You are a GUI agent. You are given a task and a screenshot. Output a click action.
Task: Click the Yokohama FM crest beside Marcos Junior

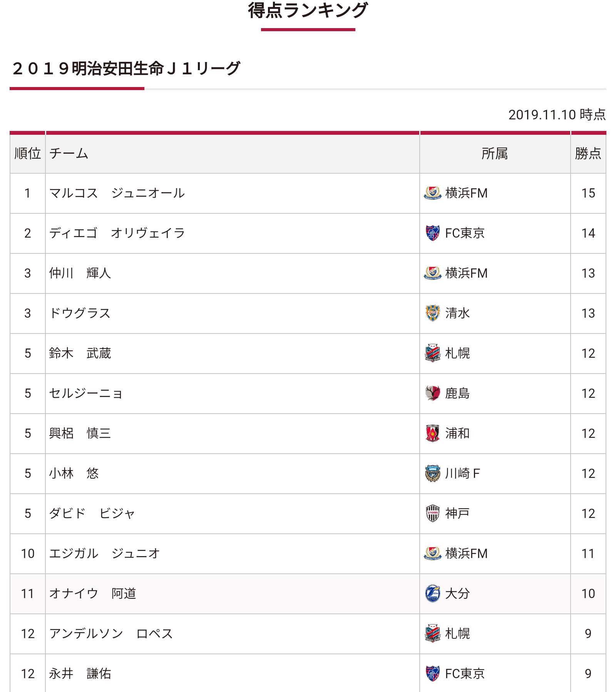pos(432,193)
